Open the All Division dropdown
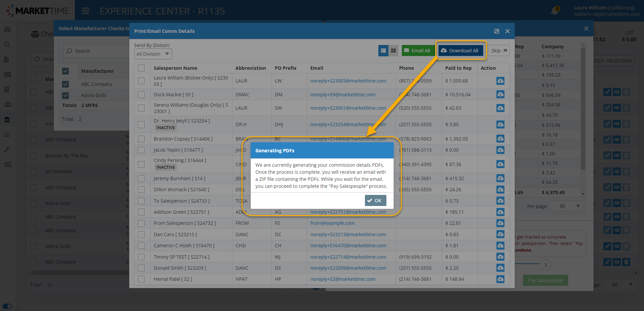The width and height of the screenshot is (644, 311). click(153, 54)
